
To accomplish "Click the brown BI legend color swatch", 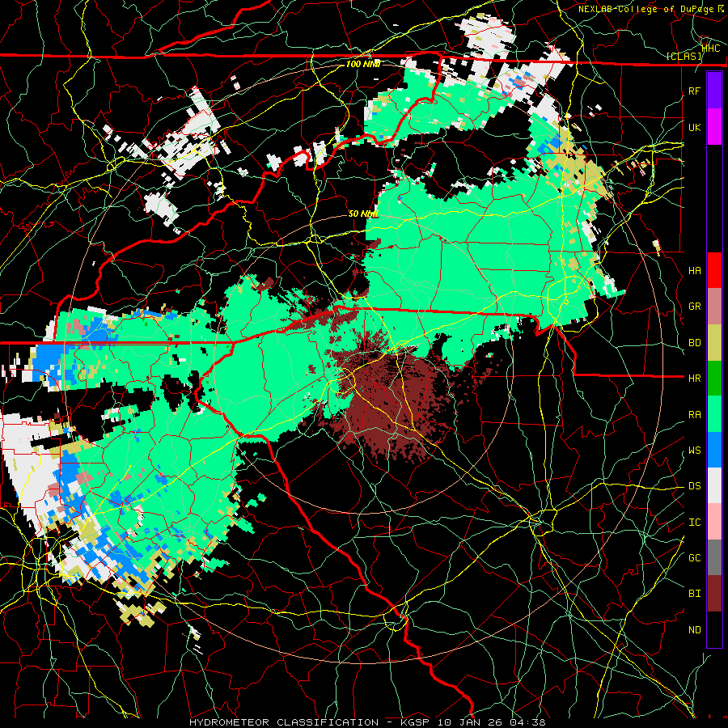I will tap(714, 594).
